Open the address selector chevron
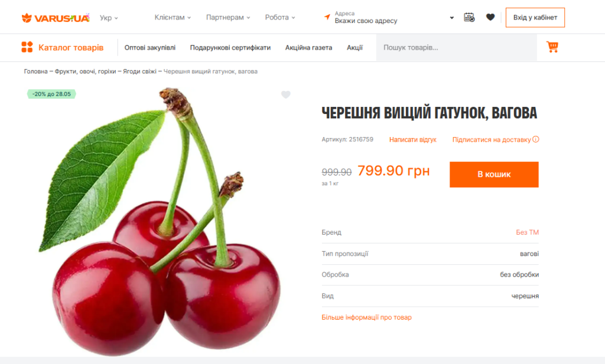Viewport: 605px width, 364px height. pos(451,18)
